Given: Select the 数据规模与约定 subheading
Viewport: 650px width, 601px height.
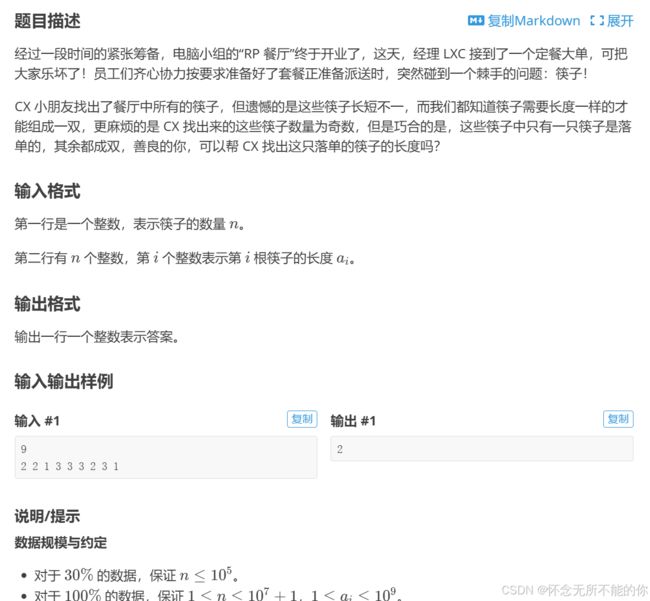Looking at the screenshot, I should click(x=61, y=542).
